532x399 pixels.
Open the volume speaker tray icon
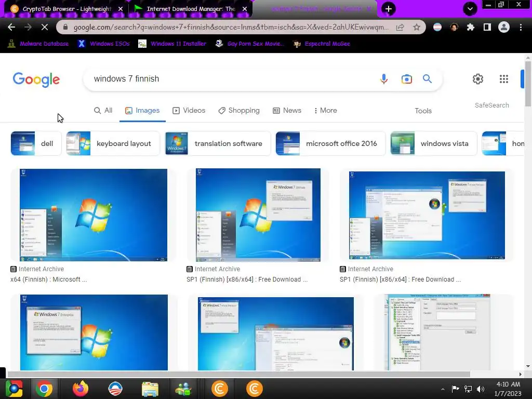click(x=481, y=389)
